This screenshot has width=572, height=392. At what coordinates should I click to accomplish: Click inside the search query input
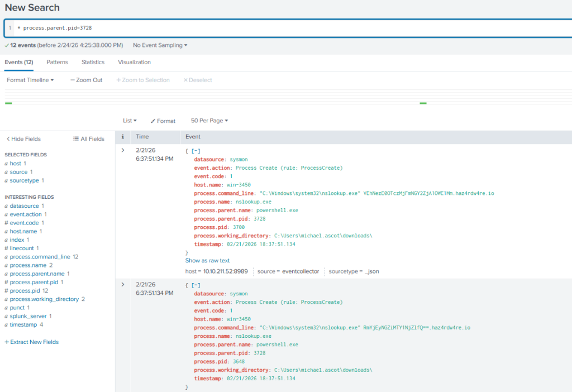point(279,28)
